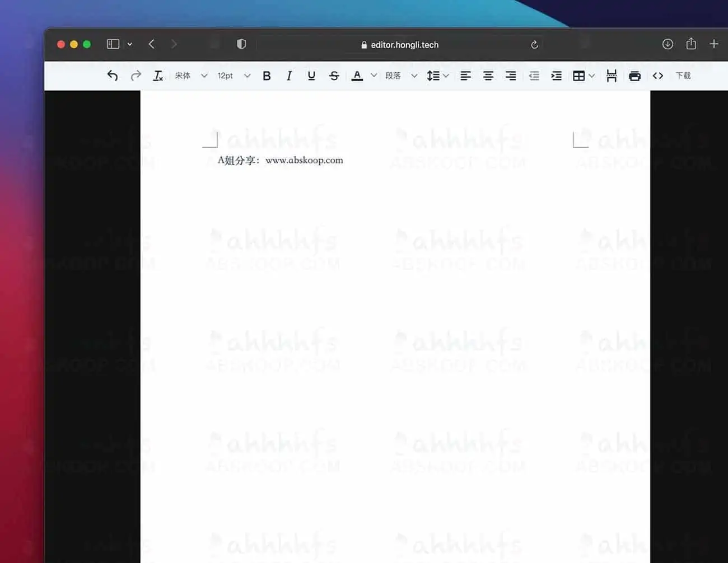Open the source code view icon
This screenshot has width=728, height=563.
658,76
